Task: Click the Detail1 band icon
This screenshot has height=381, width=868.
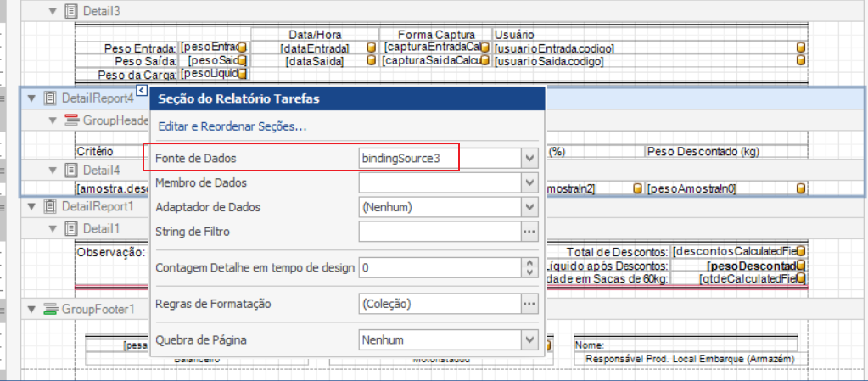Action: (71, 228)
